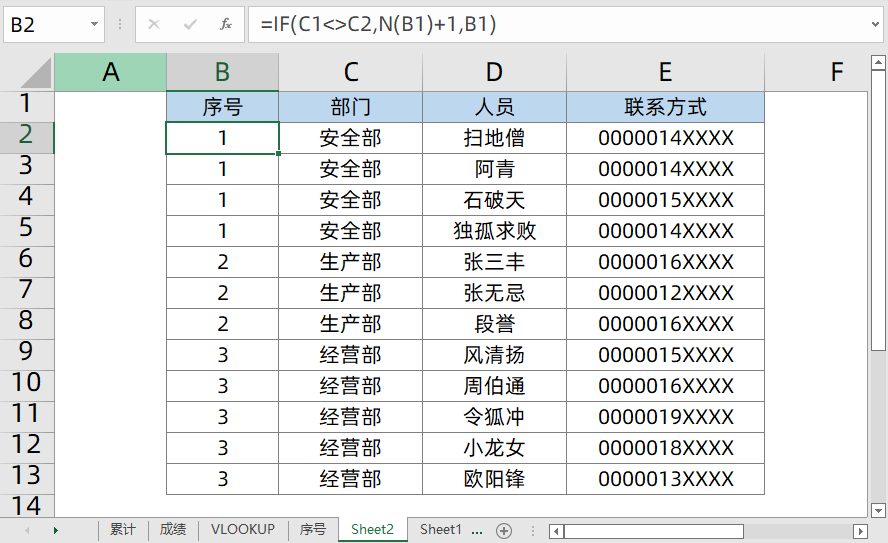Select the cell containing 独孤求败
The width and height of the screenshot is (888, 543).
(x=494, y=231)
